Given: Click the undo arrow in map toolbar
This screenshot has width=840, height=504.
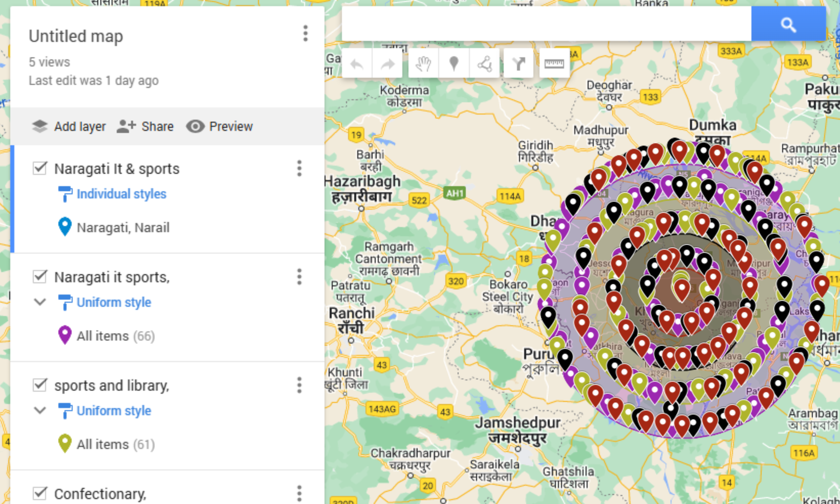Looking at the screenshot, I should click(x=357, y=64).
